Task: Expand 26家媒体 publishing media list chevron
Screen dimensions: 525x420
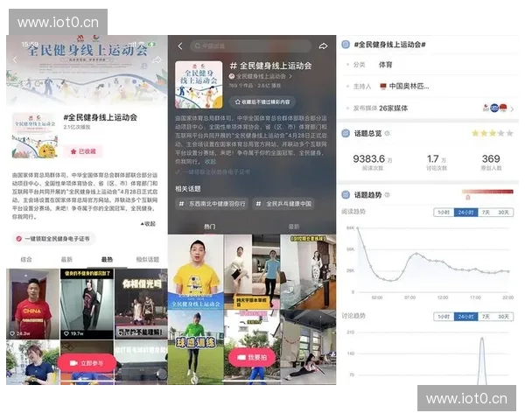Action: 512,108
